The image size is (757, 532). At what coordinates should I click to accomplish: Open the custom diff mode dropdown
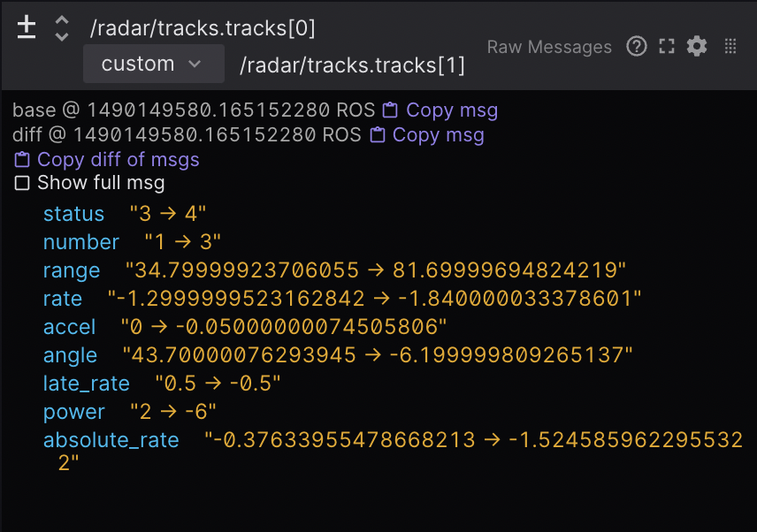(153, 64)
